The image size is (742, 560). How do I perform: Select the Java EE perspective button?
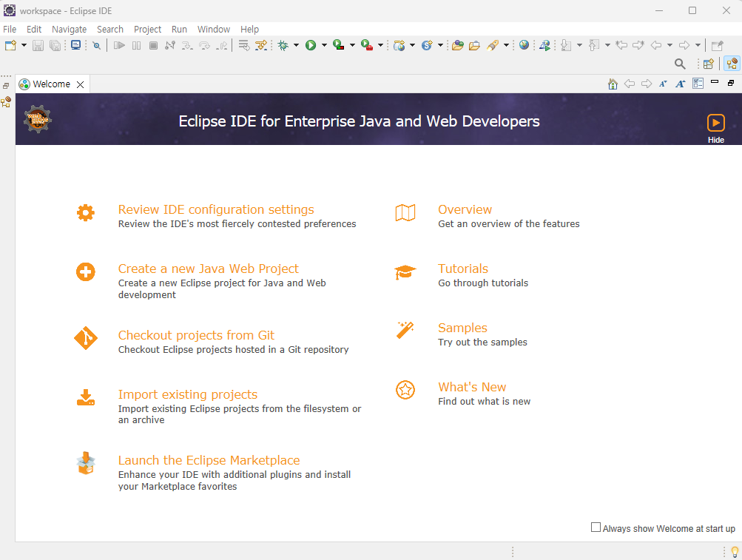(x=732, y=64)
